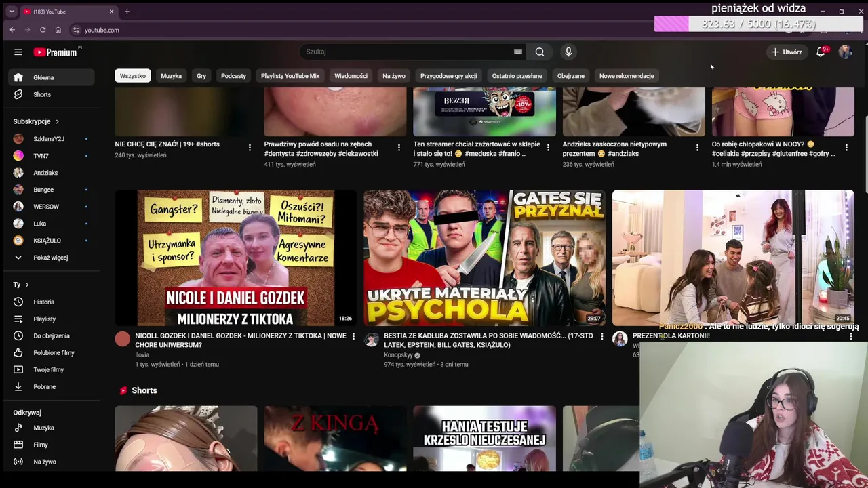Expand the Subskrypcje section chevron
This screenshot has width=868, height=488.
tap(57, 121)
